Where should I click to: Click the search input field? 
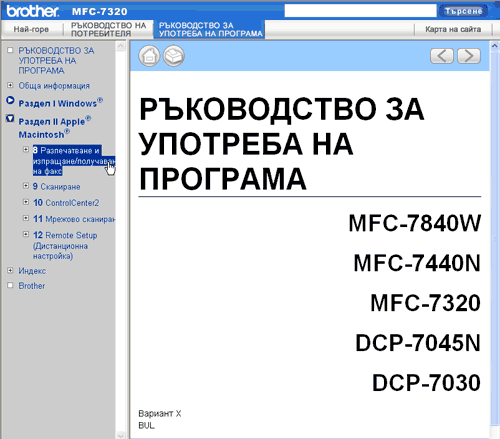[x=360, y=11]
